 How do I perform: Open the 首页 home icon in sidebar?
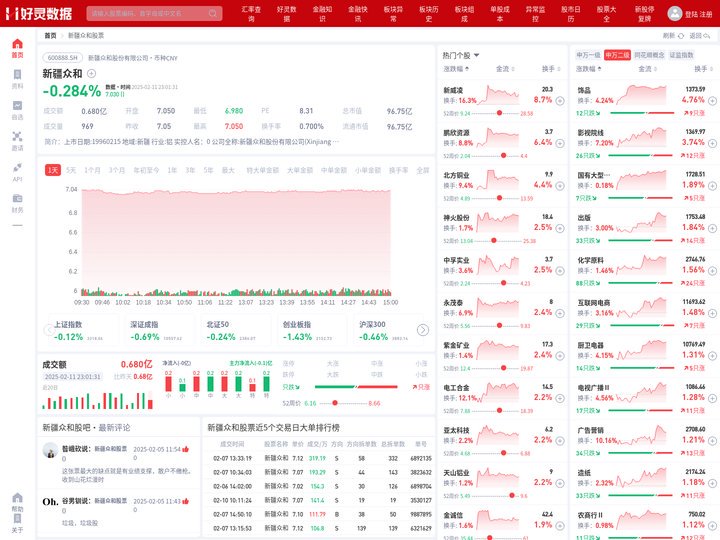click(17, 44)
